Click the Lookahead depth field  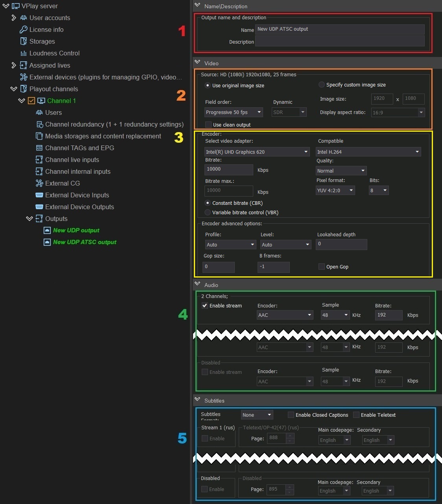pos(342,244)
